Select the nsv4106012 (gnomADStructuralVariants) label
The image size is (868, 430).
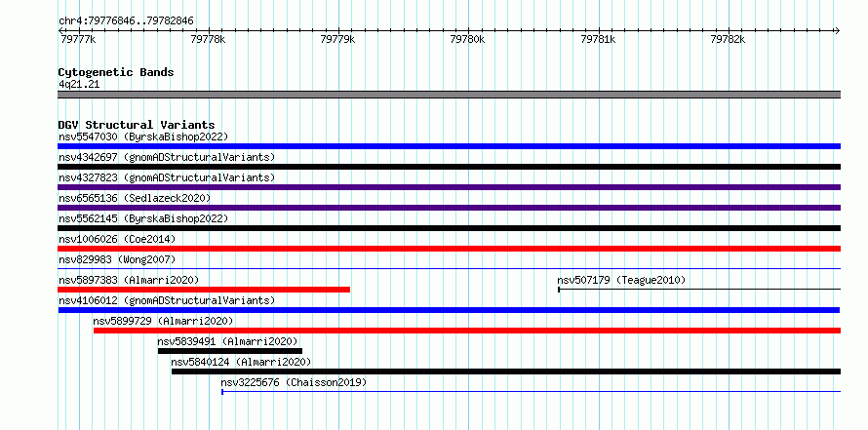coord(167,300)
